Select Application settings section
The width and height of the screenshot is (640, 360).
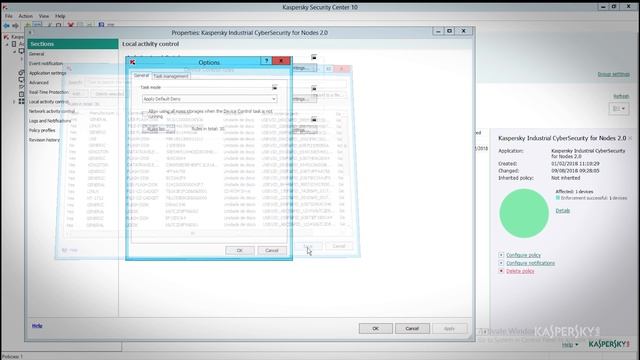point(47,73)
